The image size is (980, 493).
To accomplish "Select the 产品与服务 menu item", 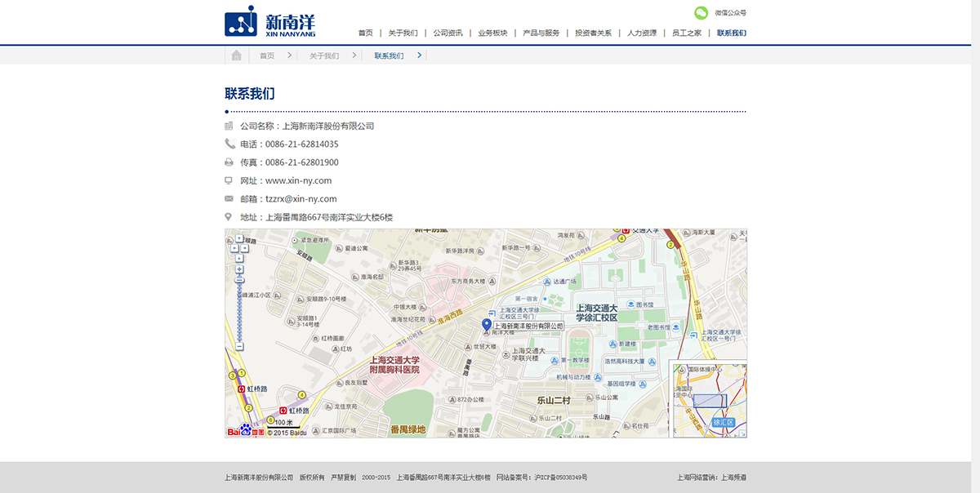I will [x=541, y=33].
